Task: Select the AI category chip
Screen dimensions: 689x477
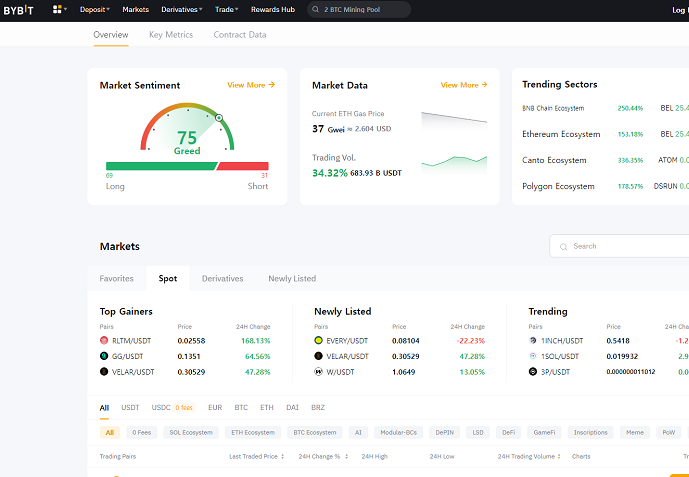Action: click(358, 433)
